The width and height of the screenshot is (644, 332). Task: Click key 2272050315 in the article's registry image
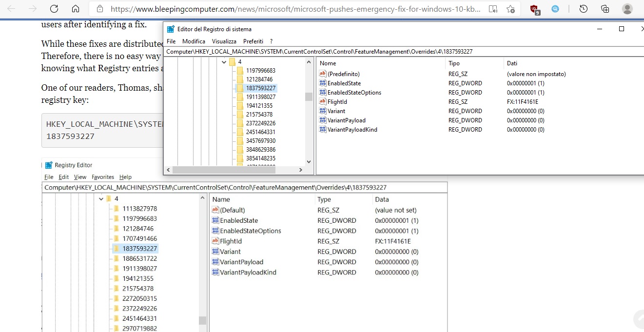pos(140,298)
